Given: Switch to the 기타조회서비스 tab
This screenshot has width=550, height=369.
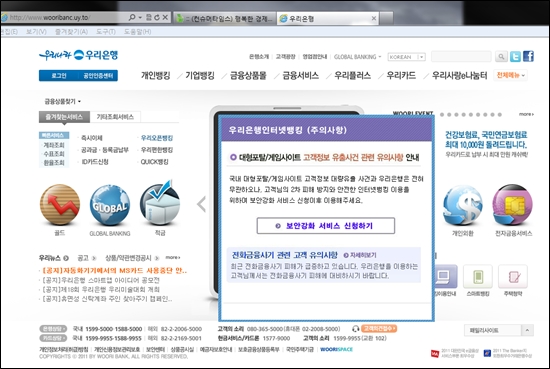Looking at the screenshot, I should click(115, 117).
